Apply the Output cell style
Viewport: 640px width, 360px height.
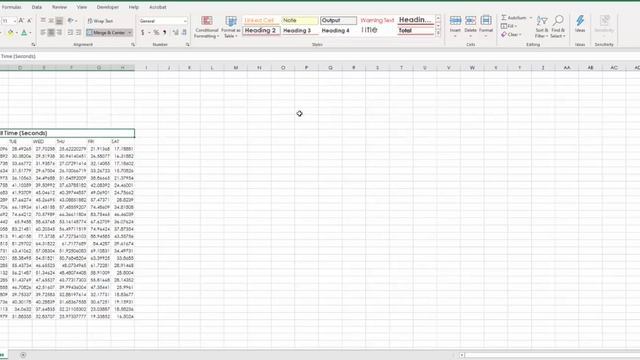(338, 20)
